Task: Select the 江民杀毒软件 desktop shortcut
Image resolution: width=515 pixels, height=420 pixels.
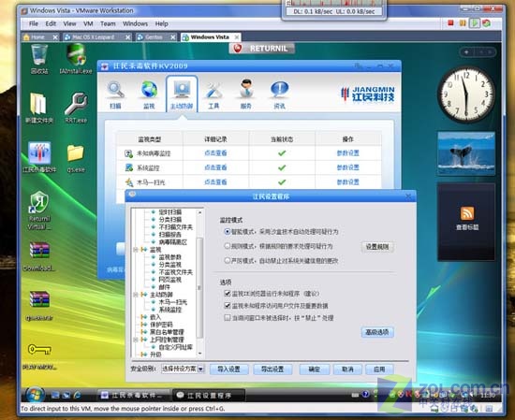Action: 39,157
